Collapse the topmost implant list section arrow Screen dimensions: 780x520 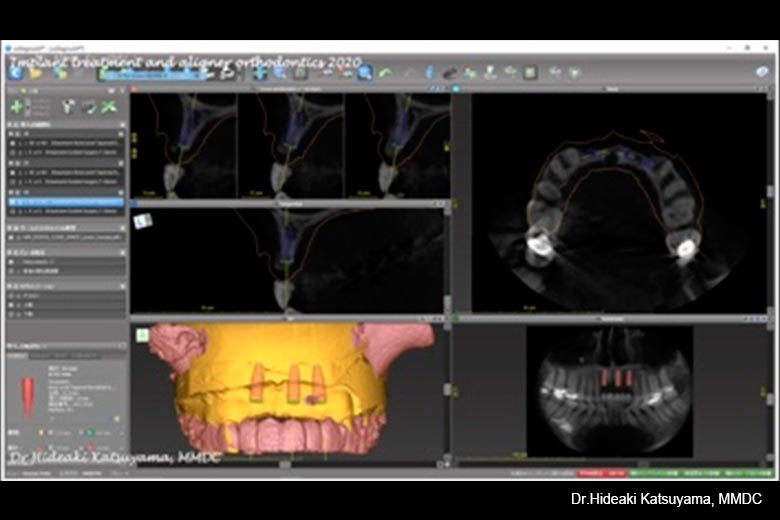coord(121,124)
